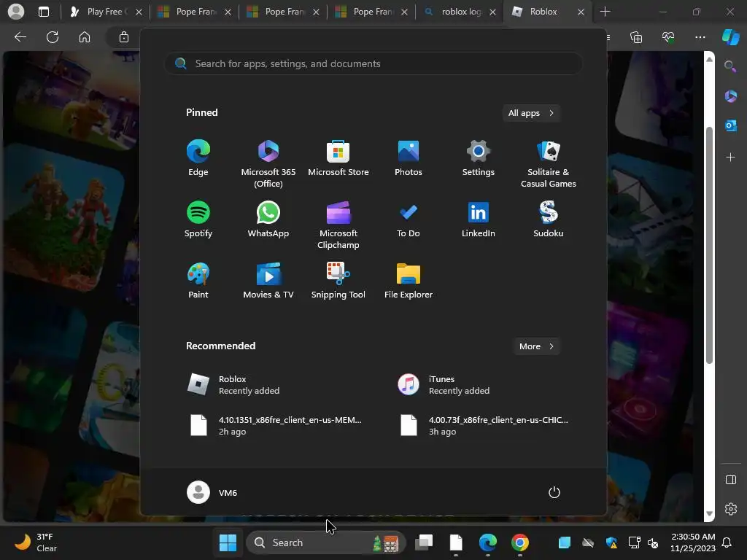Screen dimensions: 747x560
Task: Open Microsoft Clipchamp
Action: tap(338, 225)
